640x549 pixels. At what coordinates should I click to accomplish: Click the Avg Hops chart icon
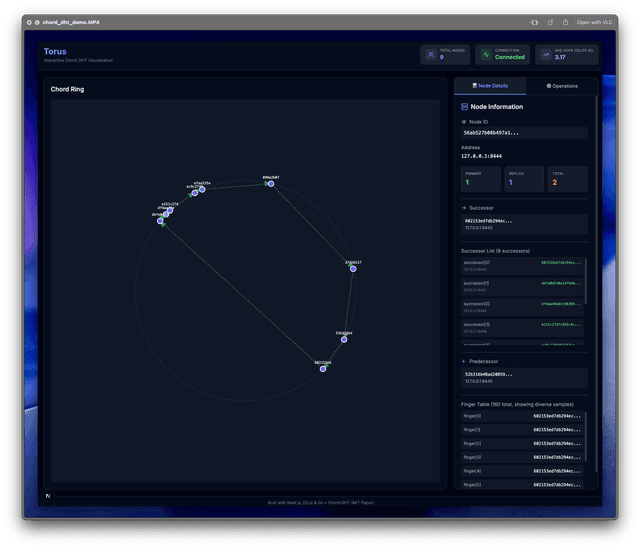(x=545, y=54)
